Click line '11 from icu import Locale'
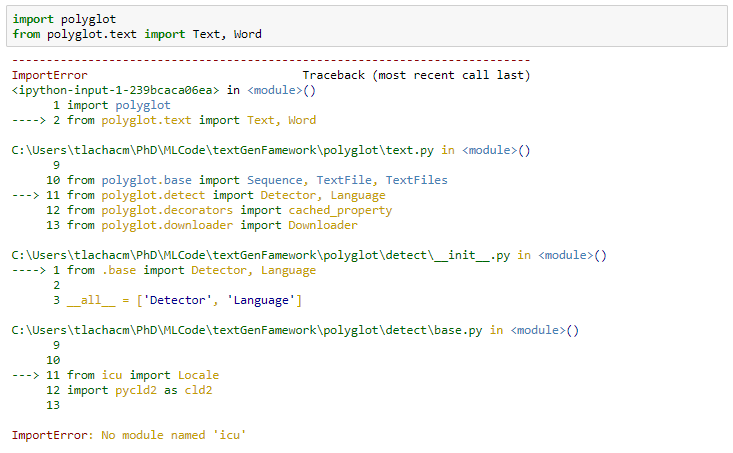 tap(115, 375)
